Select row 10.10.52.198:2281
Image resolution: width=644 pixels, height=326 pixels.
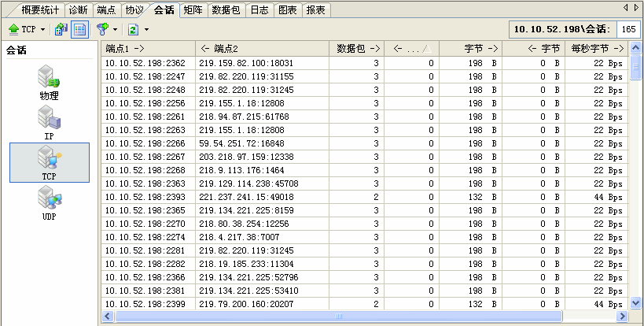pyautogui.click(x=365, y=250)
